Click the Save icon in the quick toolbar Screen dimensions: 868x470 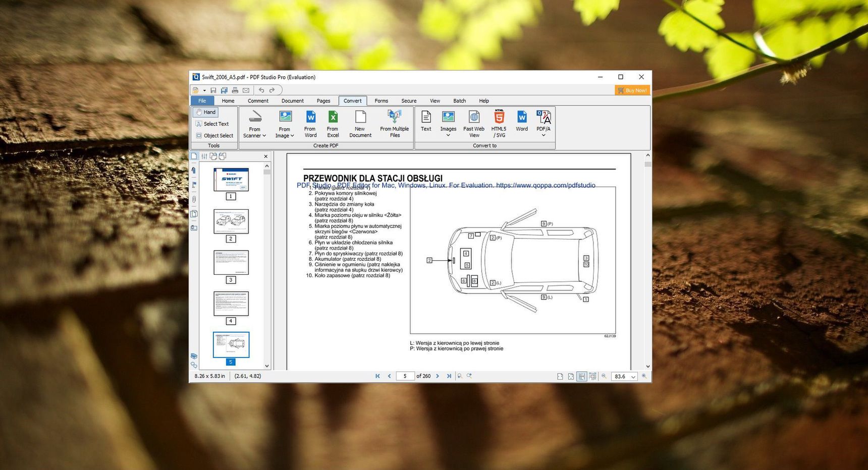213,90
